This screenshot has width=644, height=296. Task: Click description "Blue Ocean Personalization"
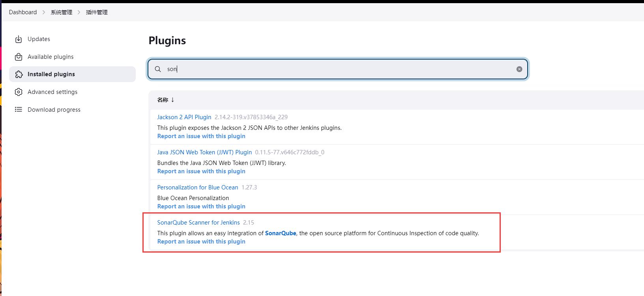point(193,198)
